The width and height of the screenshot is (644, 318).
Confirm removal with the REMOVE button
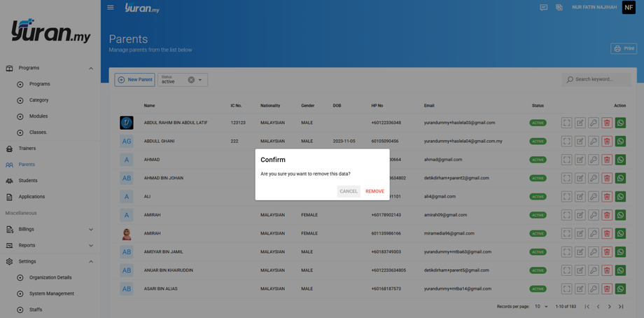click(374, 191)
